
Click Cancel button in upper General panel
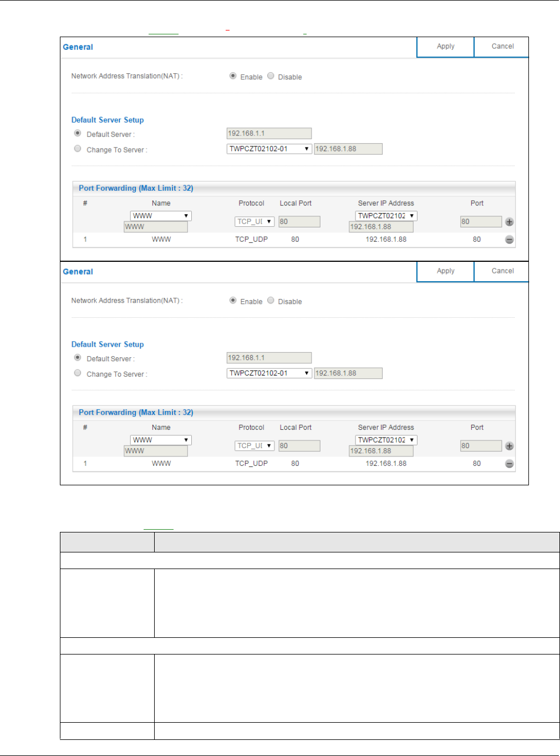502,47
